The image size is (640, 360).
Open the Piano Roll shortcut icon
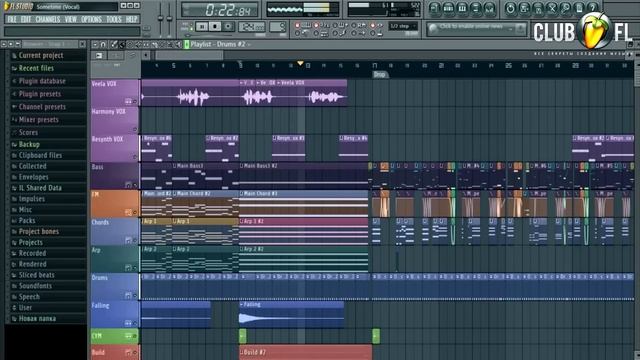tap(462, 8)
